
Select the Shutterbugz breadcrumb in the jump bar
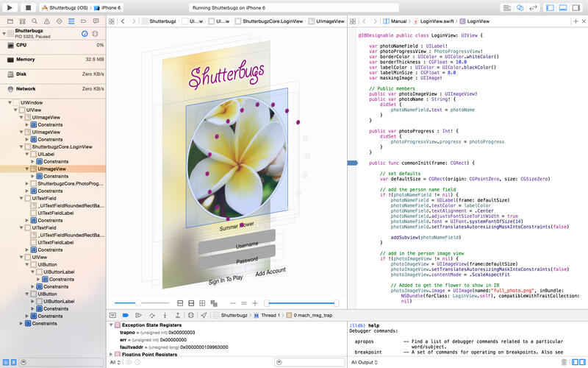point(162,22)
